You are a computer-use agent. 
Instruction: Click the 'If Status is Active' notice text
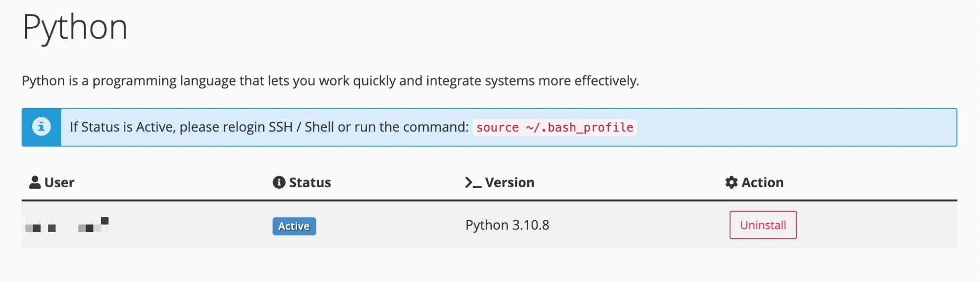pos(269,127)
